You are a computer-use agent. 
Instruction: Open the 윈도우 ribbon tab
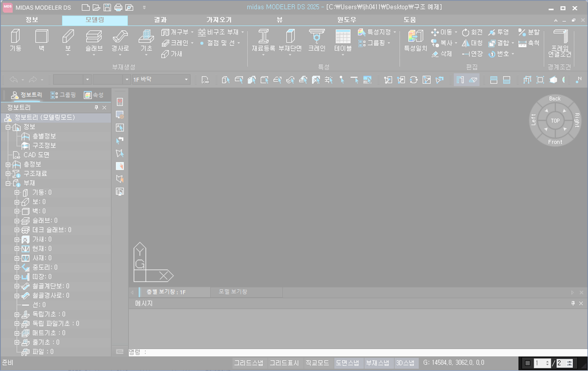347,20
